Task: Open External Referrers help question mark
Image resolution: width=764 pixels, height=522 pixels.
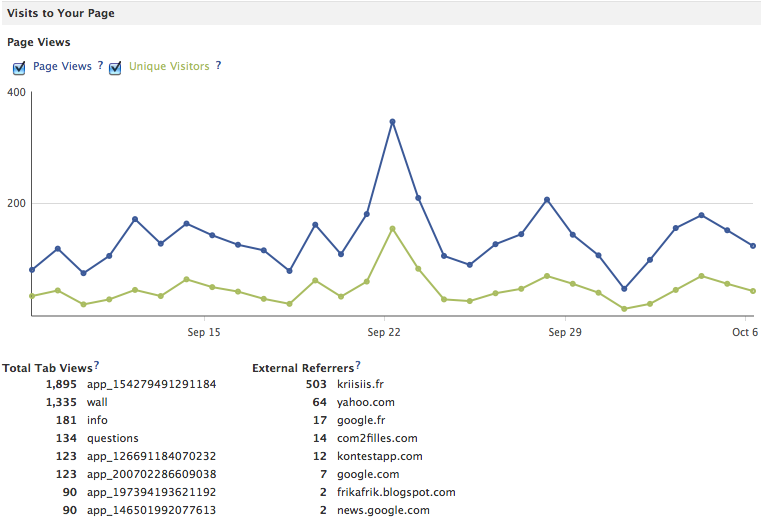Action: pyautogui.click(x=358, y=366)
